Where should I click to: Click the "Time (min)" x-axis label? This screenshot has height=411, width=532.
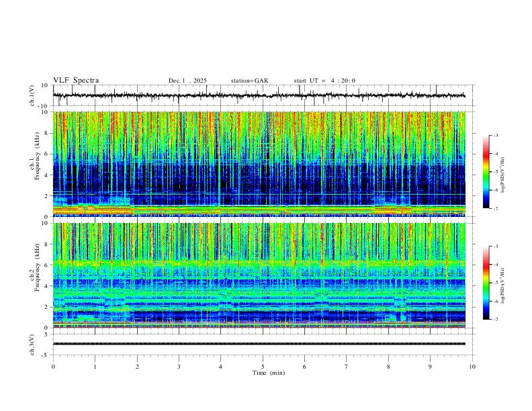click(x=269, y=373)
